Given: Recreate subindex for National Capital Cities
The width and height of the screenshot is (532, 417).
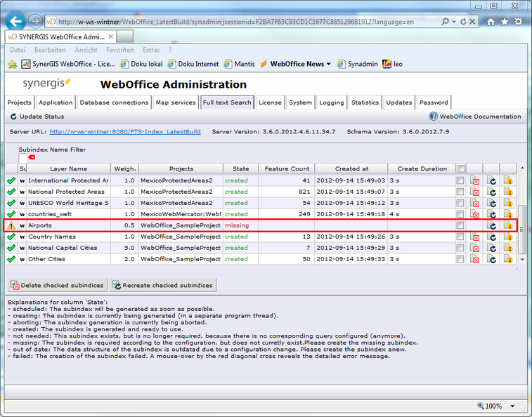Looking at the screenshot, I should [491, 248].
